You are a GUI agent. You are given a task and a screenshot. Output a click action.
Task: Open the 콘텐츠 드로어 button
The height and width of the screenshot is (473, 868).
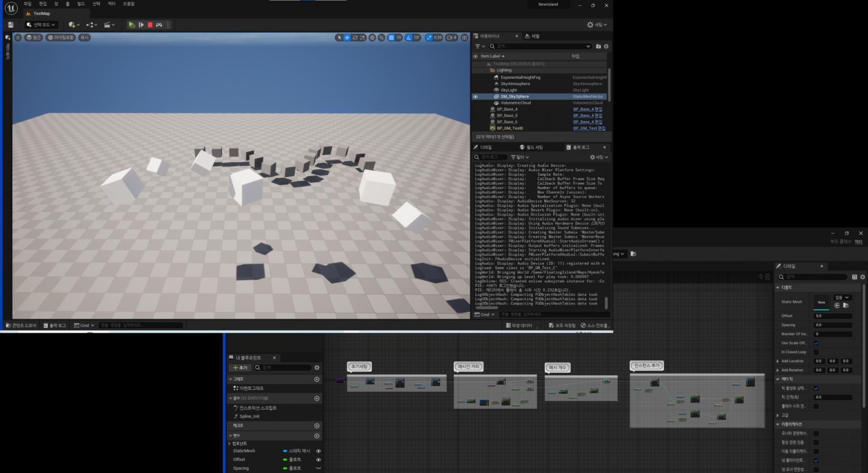point(21,325)
